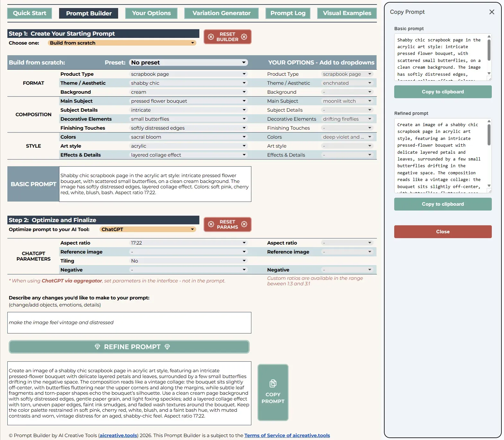Open the Decorative Elements 'small butterflies' dropdown

point(188,119)
